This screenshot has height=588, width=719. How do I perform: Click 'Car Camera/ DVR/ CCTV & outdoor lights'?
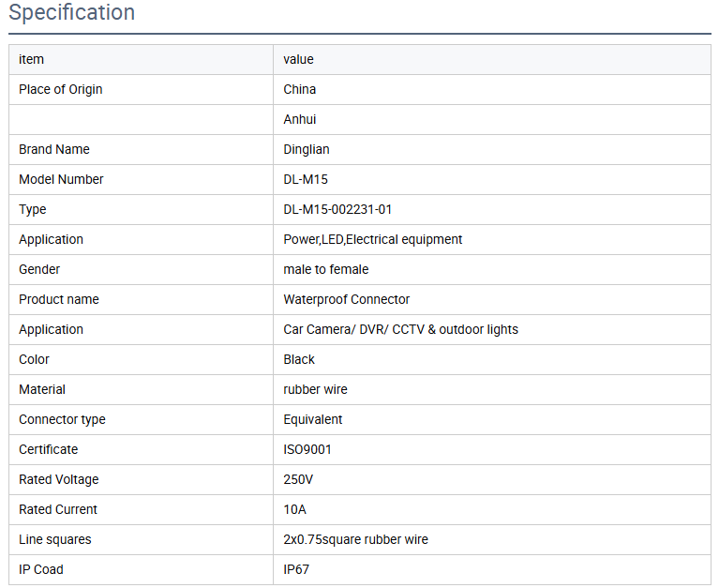(400, 329)
